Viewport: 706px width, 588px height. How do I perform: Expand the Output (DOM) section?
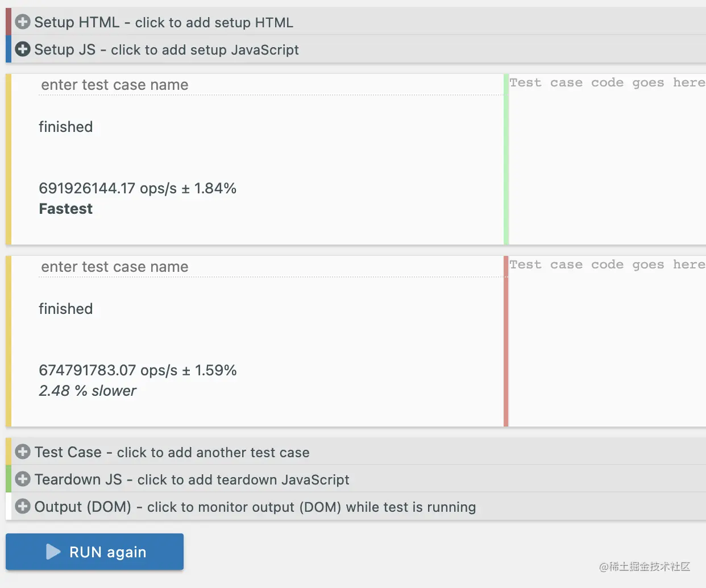(255, 507)
